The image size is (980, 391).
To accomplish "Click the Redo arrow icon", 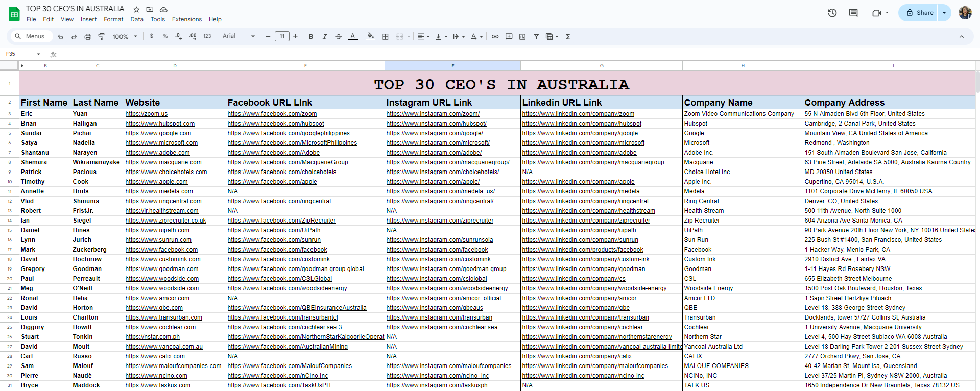I will pyautogui.click(x=74, y=37).
